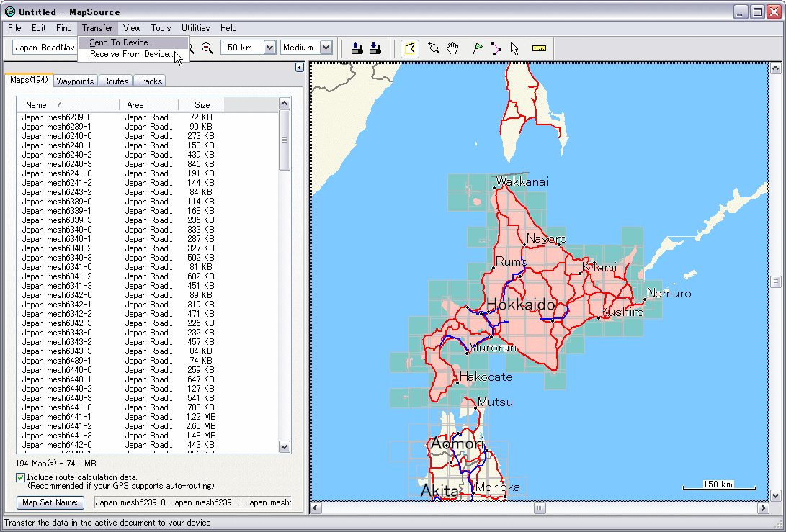Click the map list vertical scrollbar thumb
Screen dimensions: 786x532
[285, 140]
